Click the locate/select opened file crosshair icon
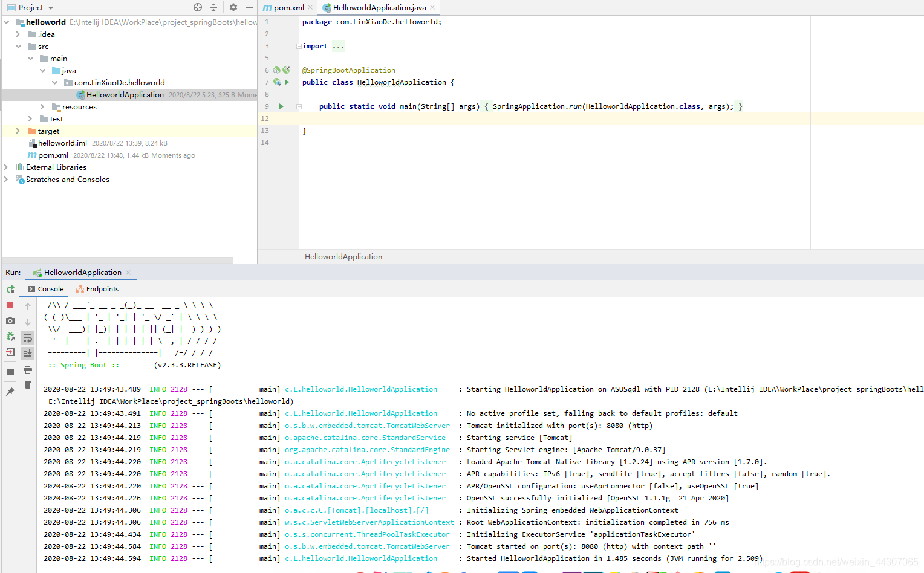 pos(198,7)
